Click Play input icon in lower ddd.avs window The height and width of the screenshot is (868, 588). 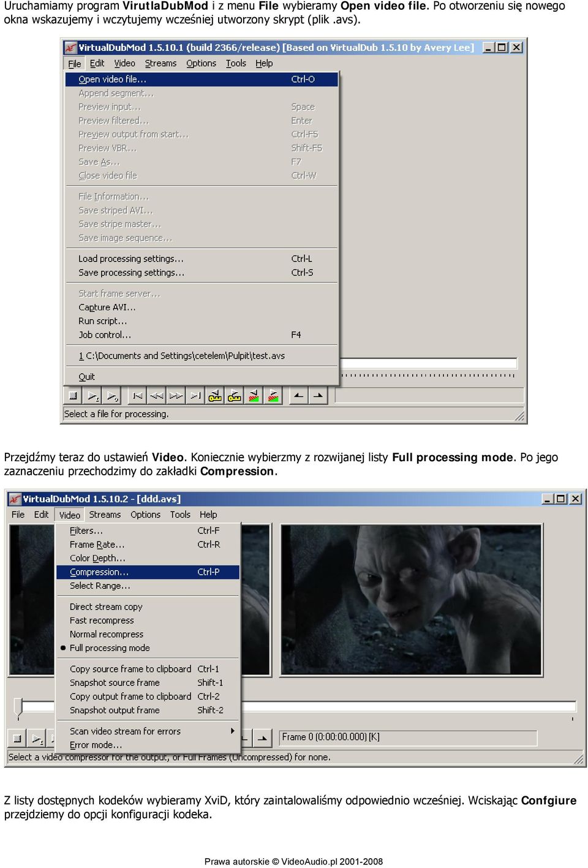[37, 738]
